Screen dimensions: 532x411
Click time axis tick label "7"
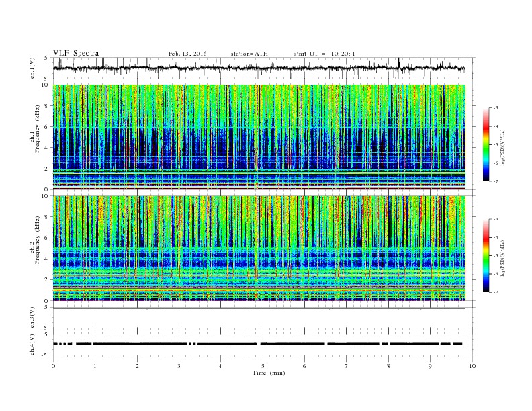[347, 366]
